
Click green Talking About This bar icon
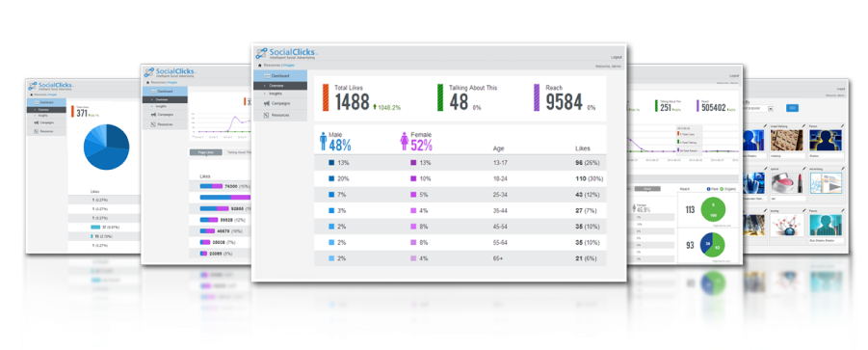(x=440, y=97)
